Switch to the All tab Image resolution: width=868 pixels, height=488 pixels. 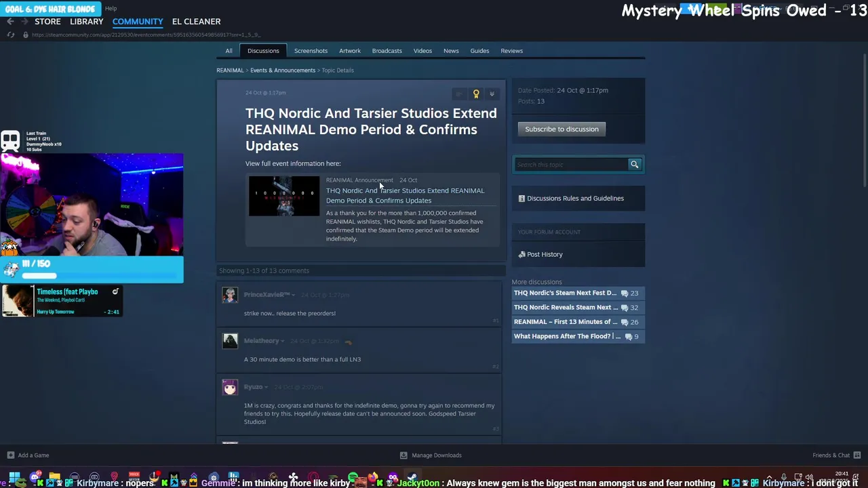[x=229, y=51]
